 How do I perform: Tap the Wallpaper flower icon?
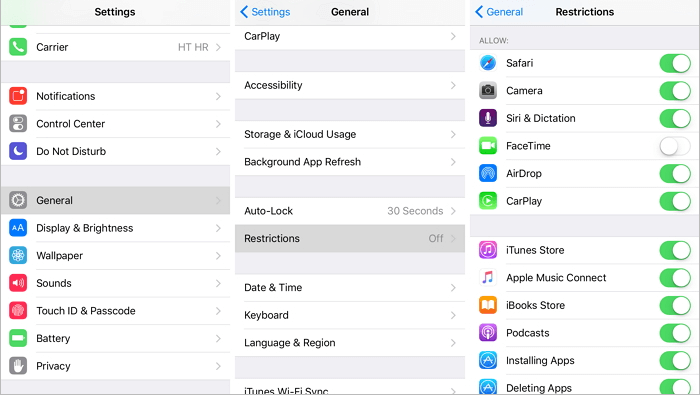(18, 256)
